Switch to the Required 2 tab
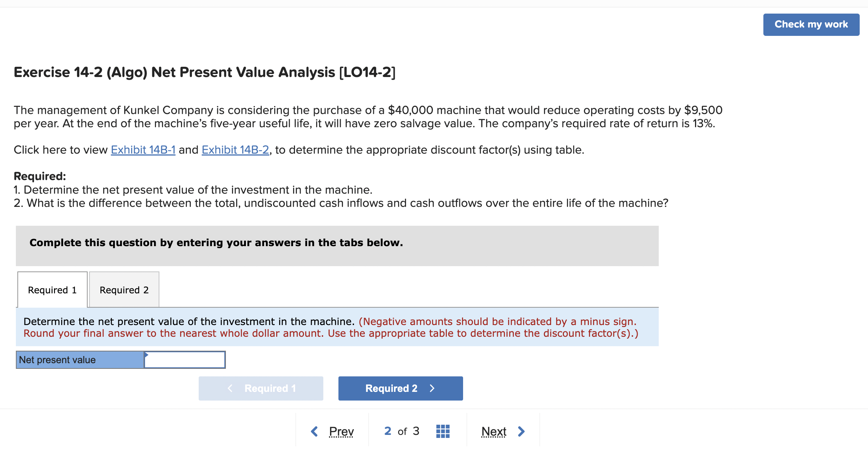Screen dimensions: 868x450 pos(124,290)
